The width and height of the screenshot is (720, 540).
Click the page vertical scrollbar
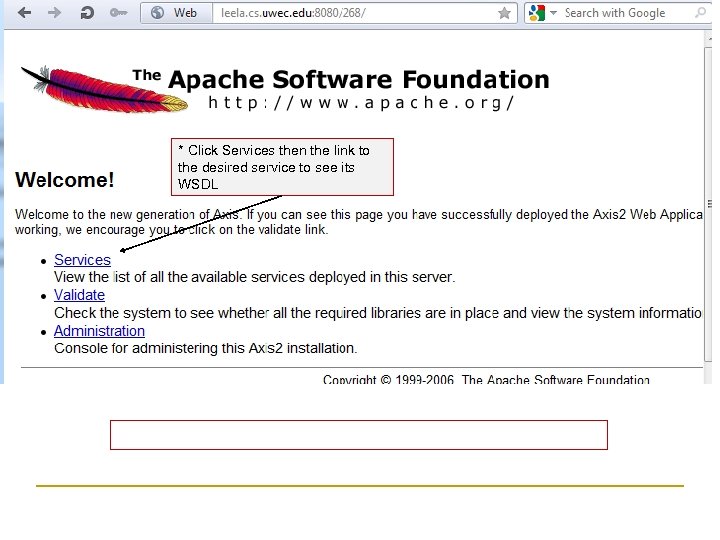pos(708,202)
